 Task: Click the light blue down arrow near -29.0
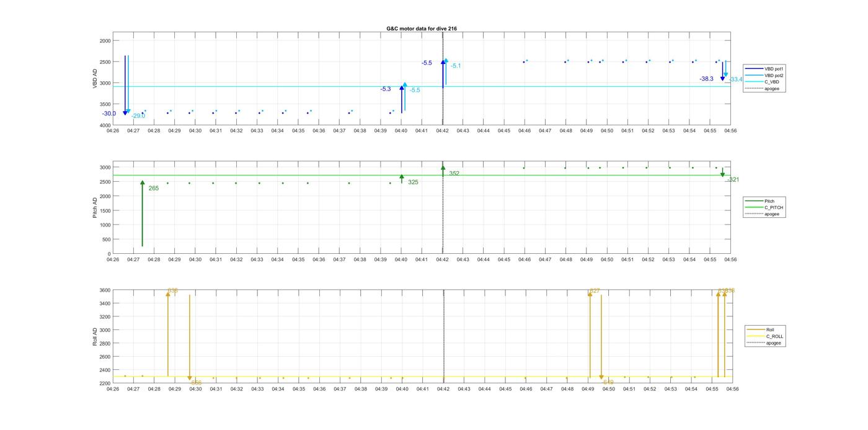pyautogui.click(x=128, y=84)
